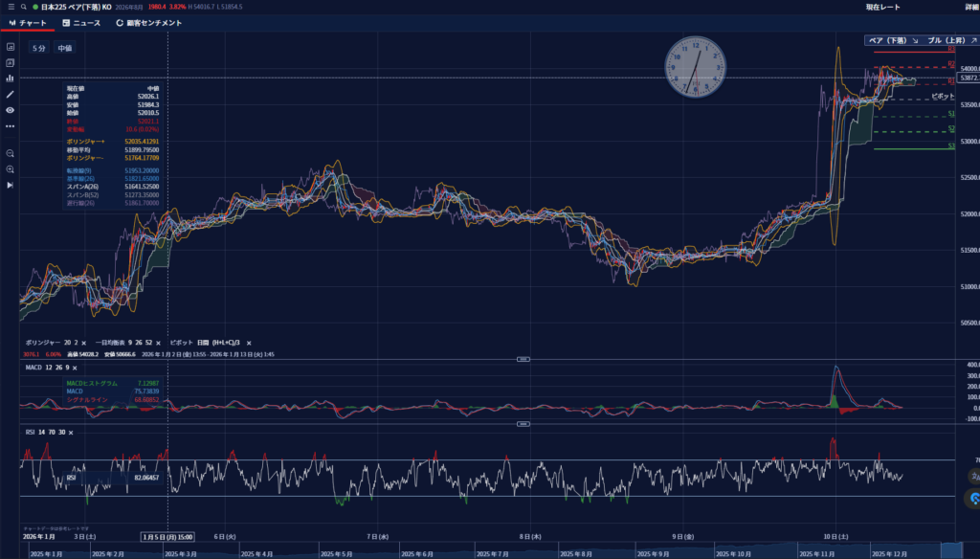Click the zoom in magnifier icon
This screenshot has height=559, width=980.
[11, 169]
